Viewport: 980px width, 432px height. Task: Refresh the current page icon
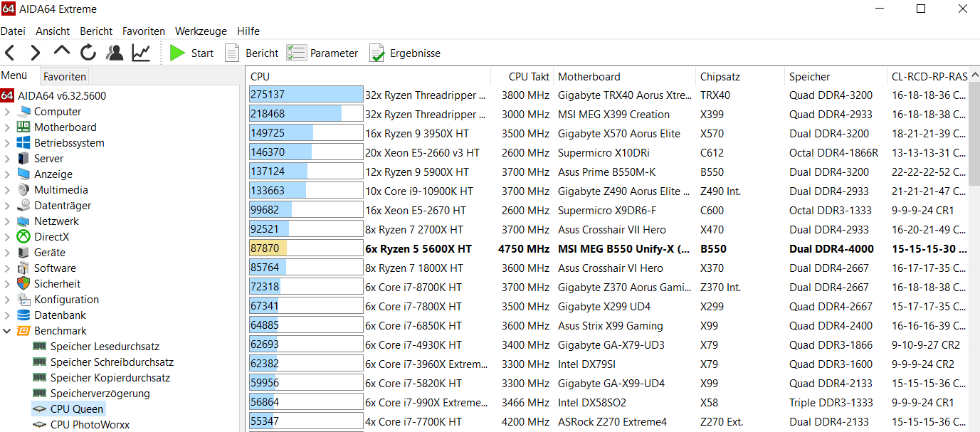88,53
